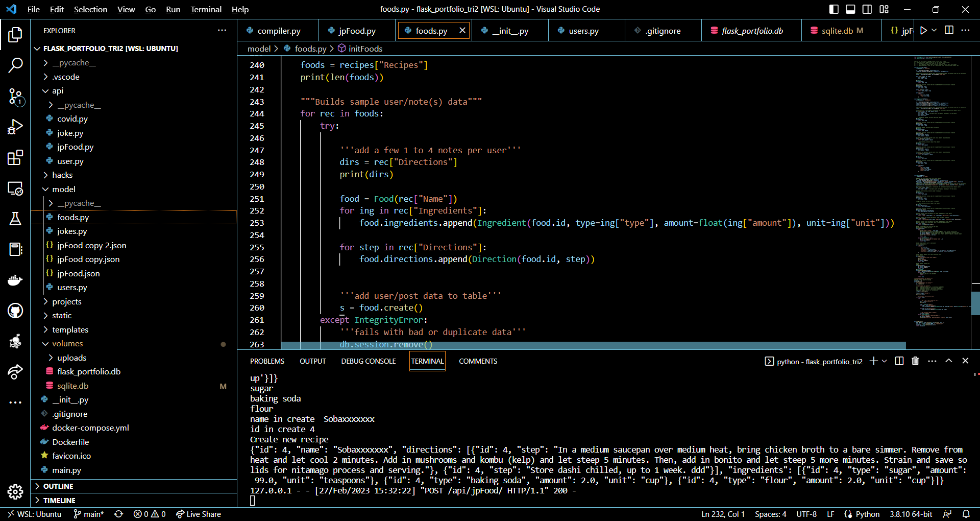Open the Search view in activity bar

(15, 65)
